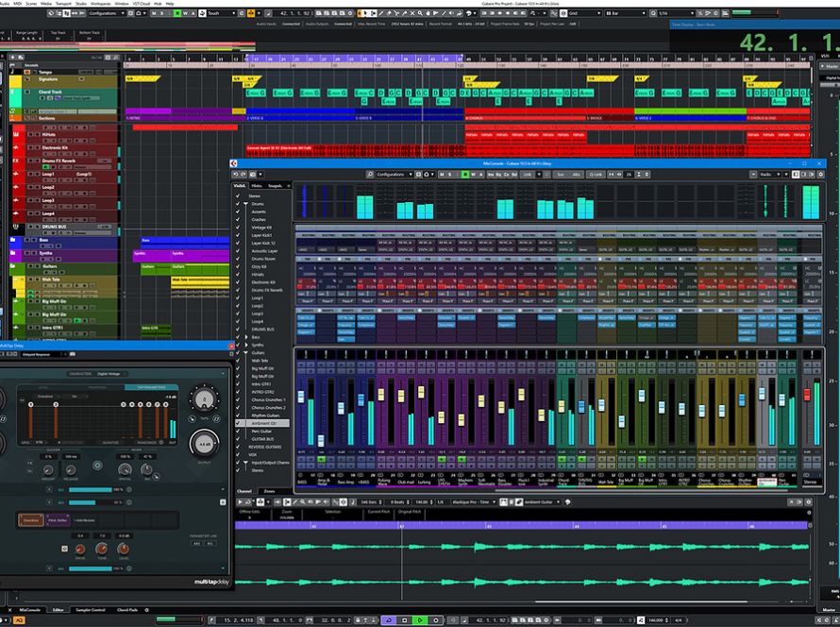Click the red Stereo output fader handle

click(807, 395)
